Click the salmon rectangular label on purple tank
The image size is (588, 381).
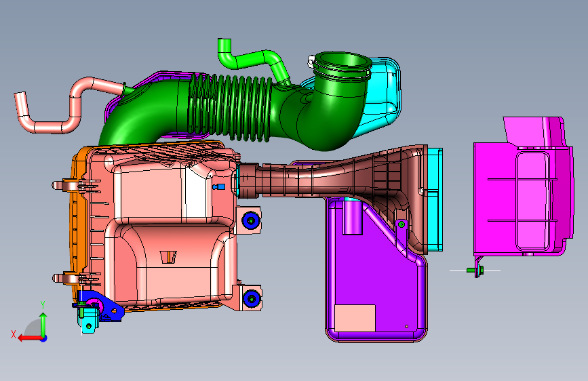355,318
